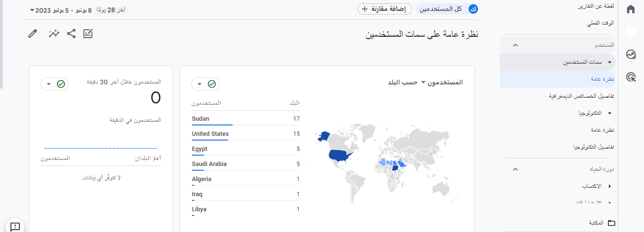
Task: Collapse 'سمات المستخدمين' tree arrow
Action: (x=610, y=62)
